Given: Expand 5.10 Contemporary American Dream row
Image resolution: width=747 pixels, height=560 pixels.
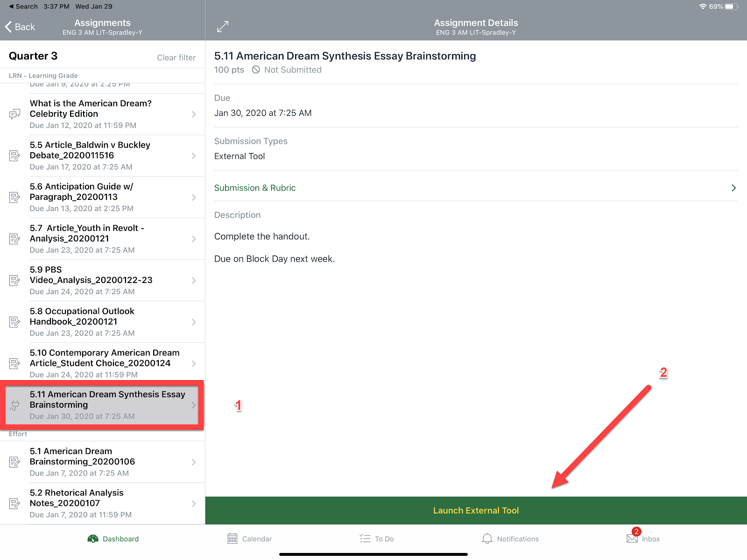Looking at the screenshot, I should coord(194,363).
